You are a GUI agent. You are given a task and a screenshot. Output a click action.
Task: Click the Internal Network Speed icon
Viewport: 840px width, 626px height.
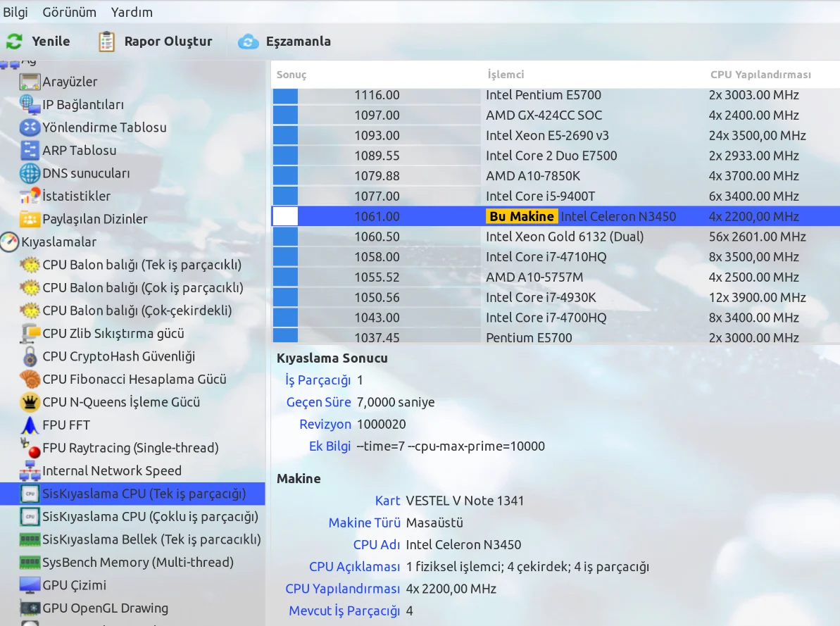click(30, 471)
